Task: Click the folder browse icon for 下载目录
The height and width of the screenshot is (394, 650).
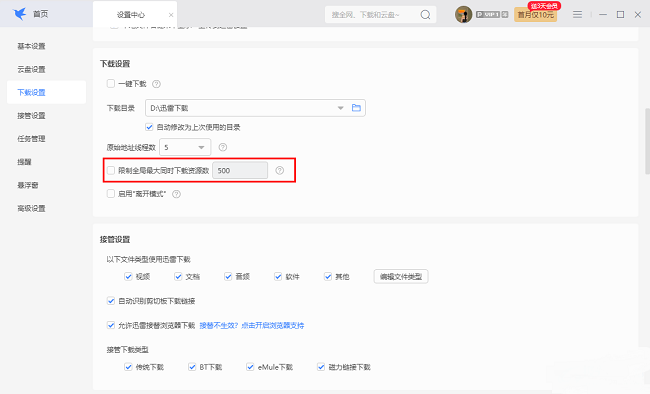Action: coord(356,108)
